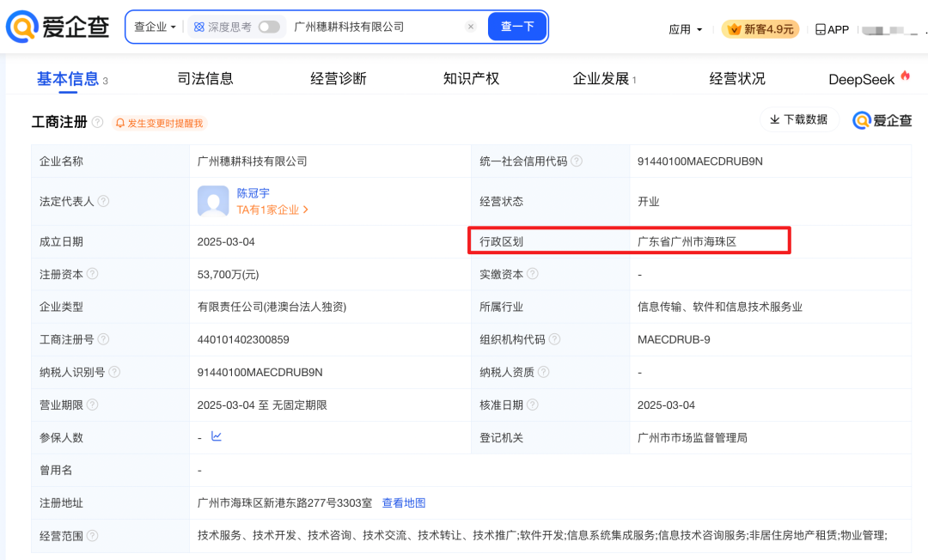
Task: Click the 查一下 search button
Action: coord(517,27)
